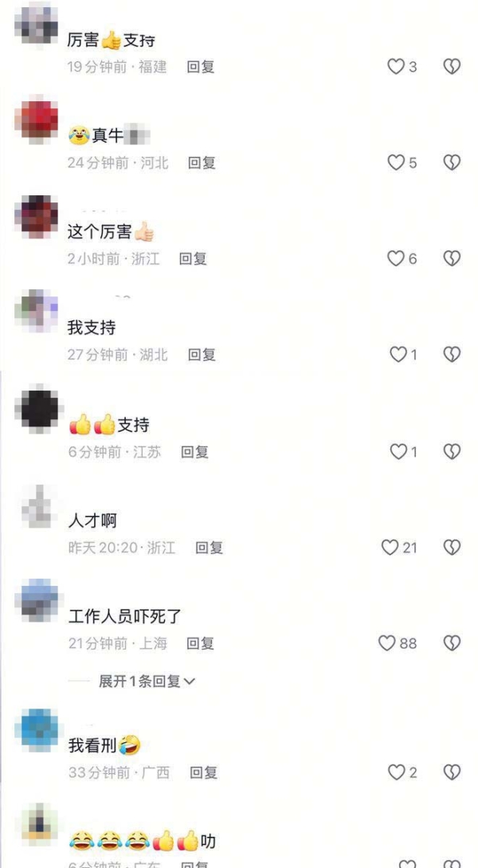Viewport: 478px width, 868px height.
Task: Dislike the "支持" comment from 江苏
Action: (452, 452)
